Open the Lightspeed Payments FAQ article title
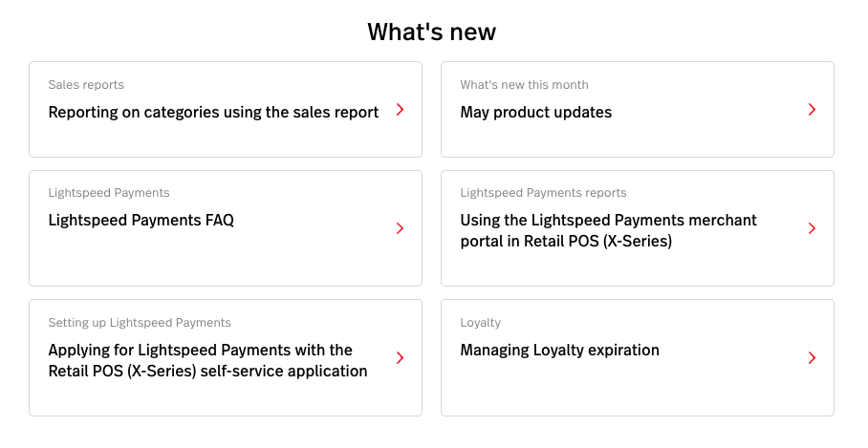This screenshot has width=868, height=448. click(x=141, y=221)
